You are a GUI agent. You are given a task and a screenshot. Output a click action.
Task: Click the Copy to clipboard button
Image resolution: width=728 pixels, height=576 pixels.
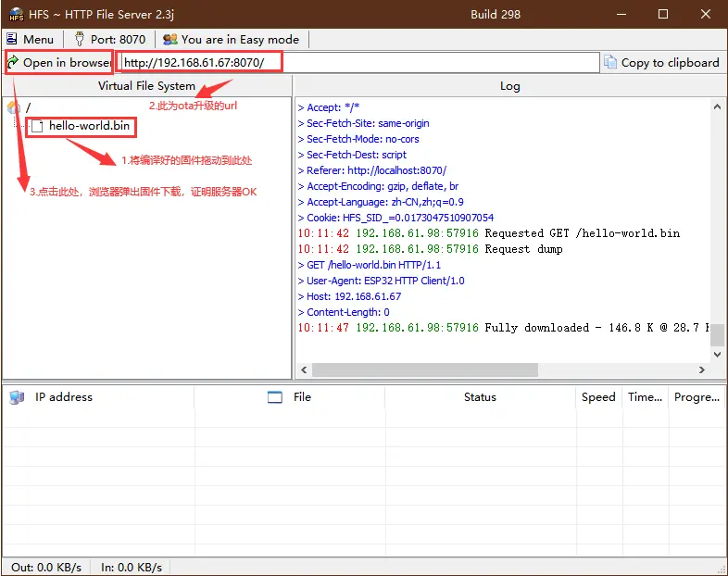tap(661, 63)
